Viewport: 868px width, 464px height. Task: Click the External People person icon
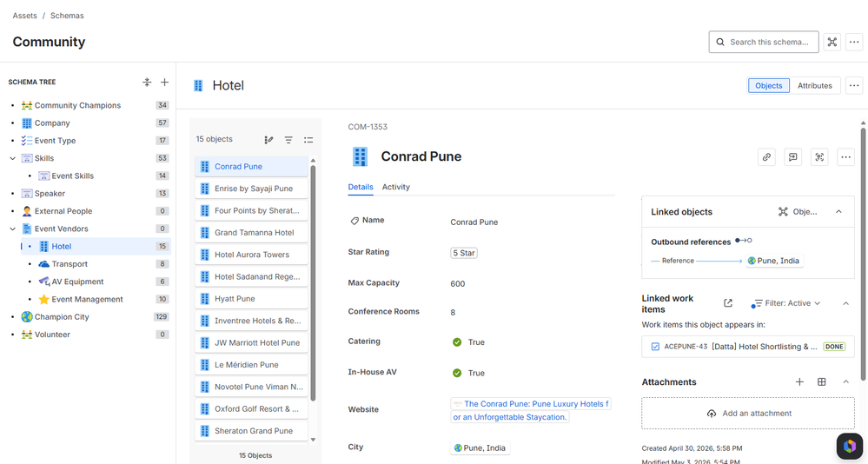point(27,211)
